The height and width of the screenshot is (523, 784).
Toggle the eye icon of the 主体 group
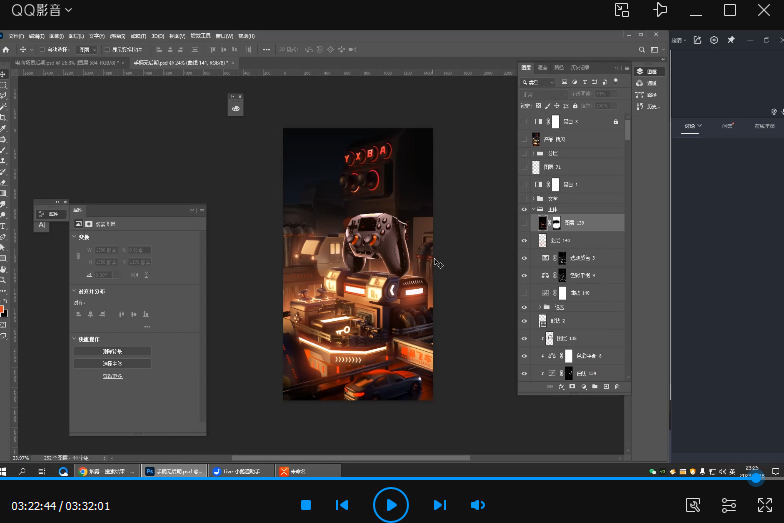pyautogui.click(x=524, y=210)
